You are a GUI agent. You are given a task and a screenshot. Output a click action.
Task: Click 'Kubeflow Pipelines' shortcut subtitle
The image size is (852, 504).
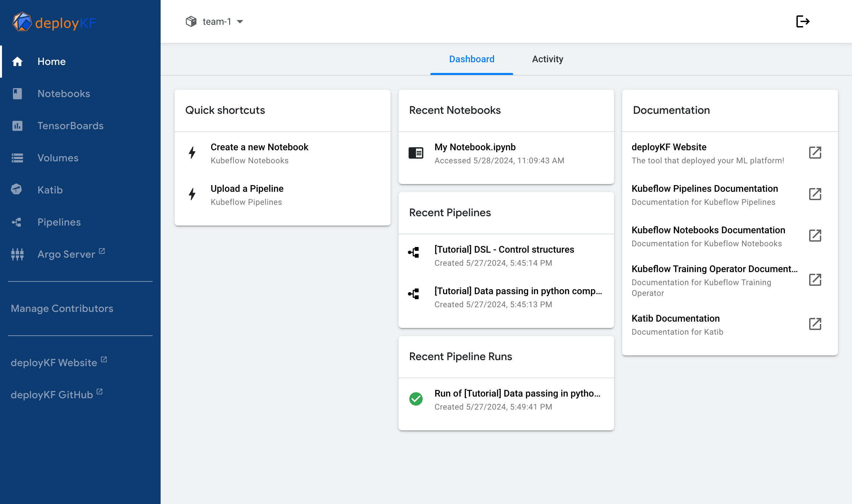tap(246, 202)
